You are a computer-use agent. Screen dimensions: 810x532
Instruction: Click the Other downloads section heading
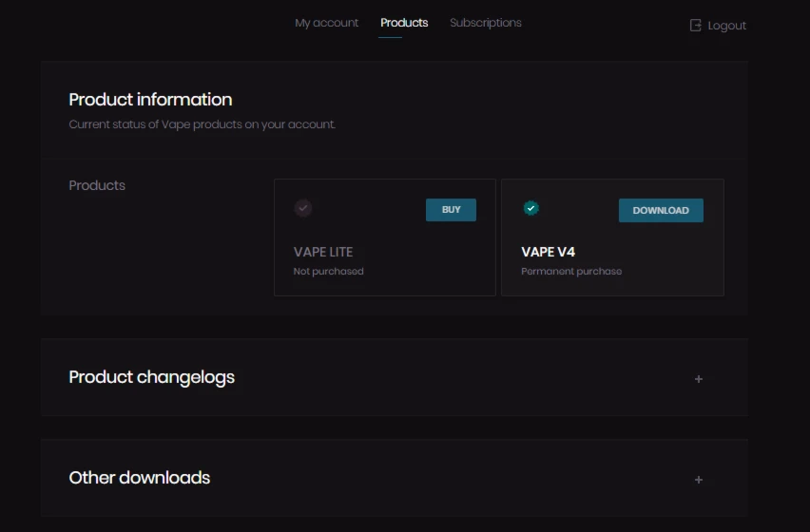[140, 478]
